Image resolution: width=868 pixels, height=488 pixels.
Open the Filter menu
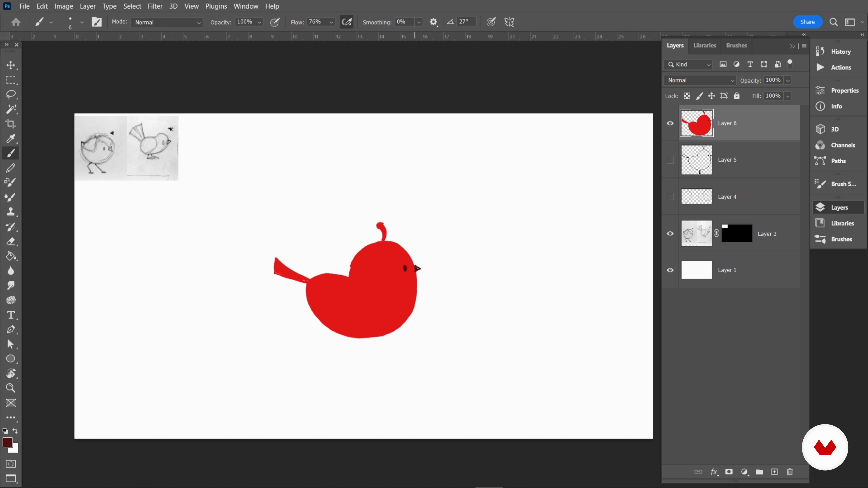click(155, 6)
